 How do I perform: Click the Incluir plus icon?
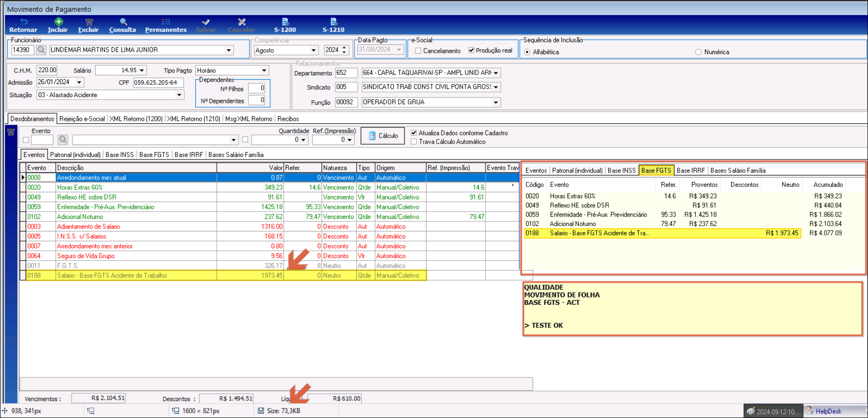tap(59, 22)
